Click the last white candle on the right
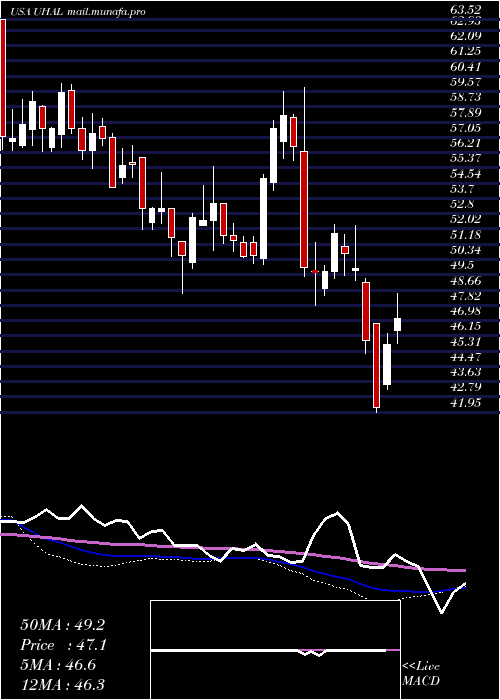This screenshot has height=700, width=500. pyautogui.click(x=397, y=325)
